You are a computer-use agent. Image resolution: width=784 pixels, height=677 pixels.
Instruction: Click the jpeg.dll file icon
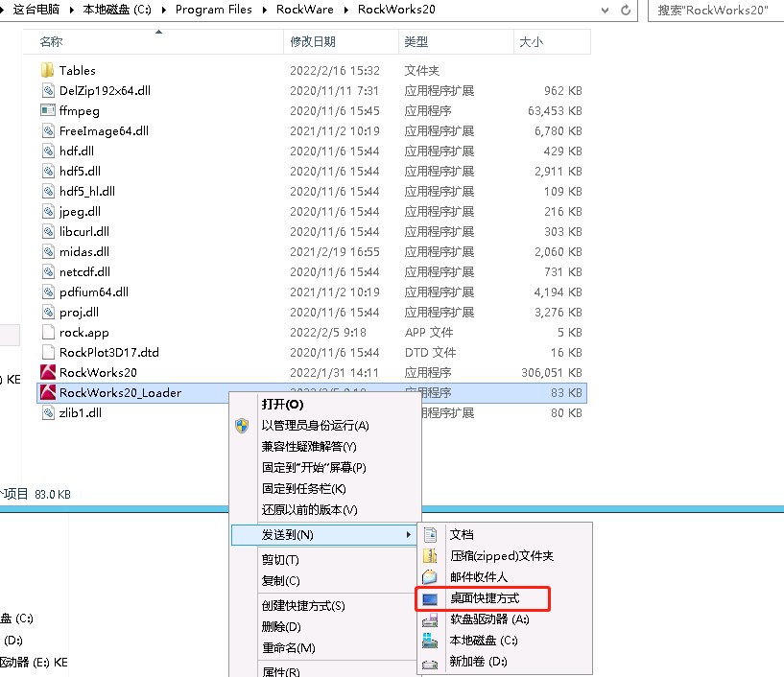48,211
